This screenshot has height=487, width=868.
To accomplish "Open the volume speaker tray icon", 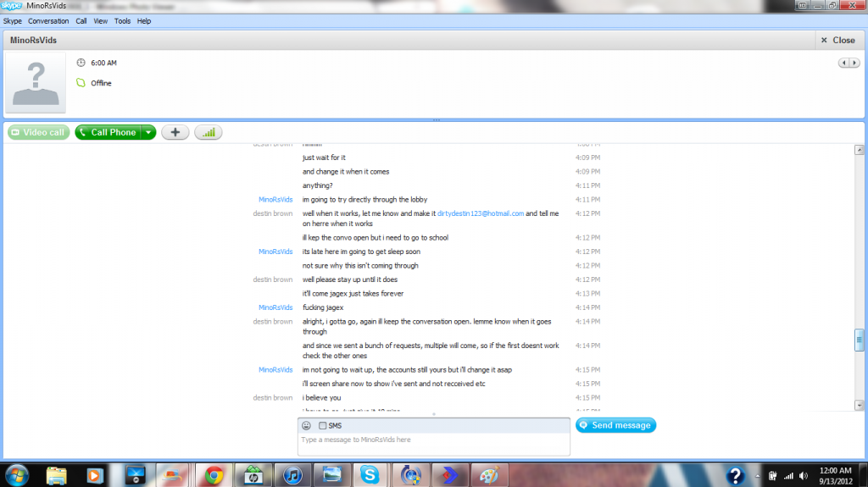I will pyautogui.click(x=804, y=476).
